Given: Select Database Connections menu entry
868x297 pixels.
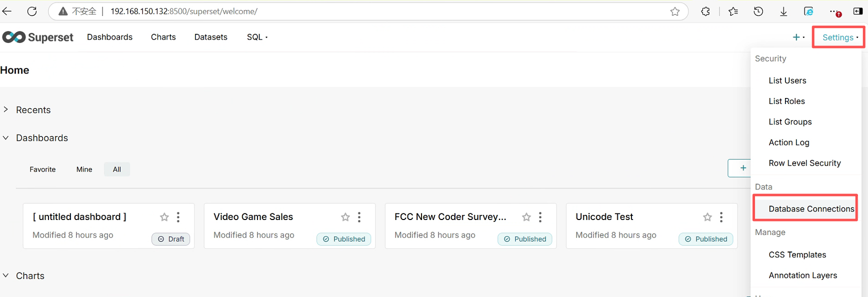Looking at the screenshot, I should tap(811, 208).
